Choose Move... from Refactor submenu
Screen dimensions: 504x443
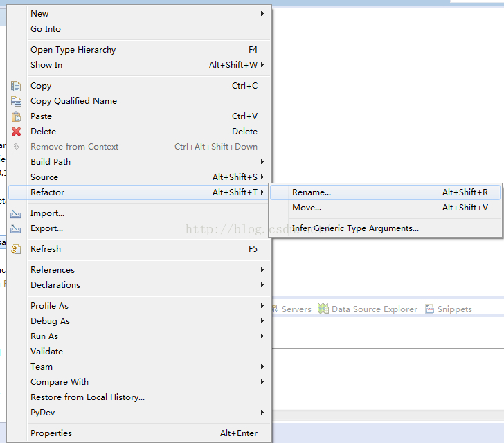coord(385,208)
